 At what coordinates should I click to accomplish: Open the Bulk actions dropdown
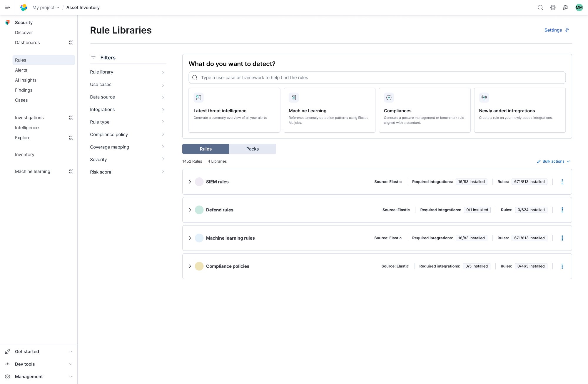553,161
